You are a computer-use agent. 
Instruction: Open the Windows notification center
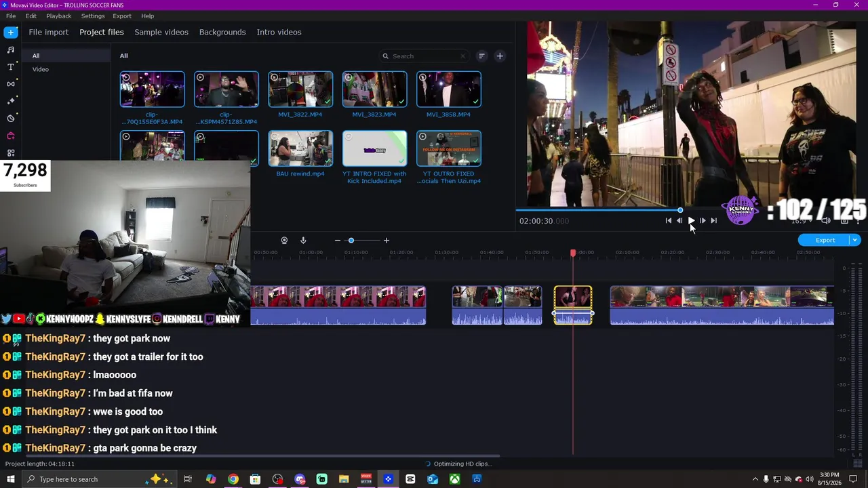click(x=853, y=479)
